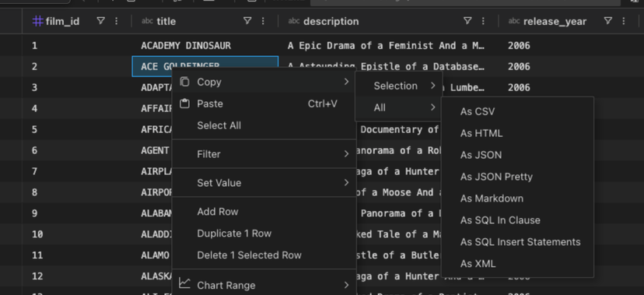
Task: Sort by the title column header
Action: (x=166, y=21)
